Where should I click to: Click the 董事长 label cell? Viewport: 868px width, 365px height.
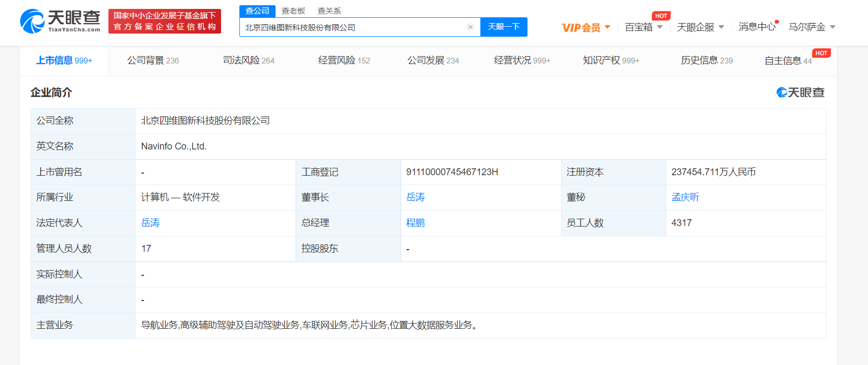(x=348, y=197)
